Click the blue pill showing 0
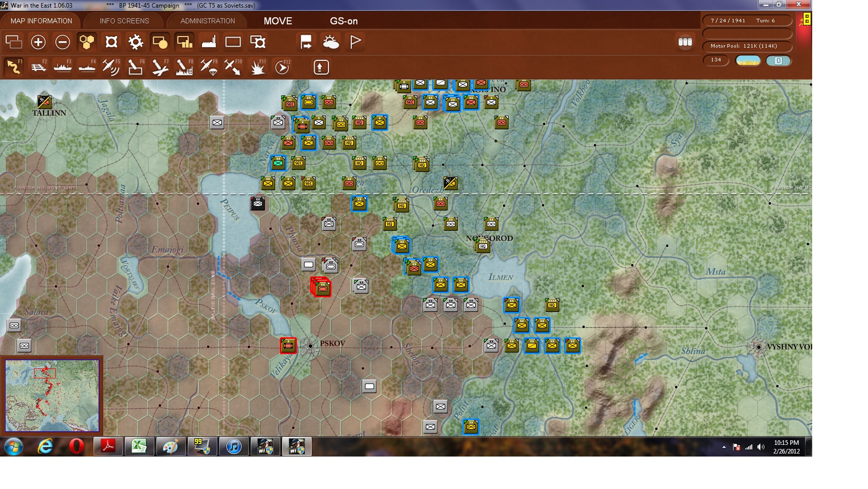Screen dimensions: 868x489 click(x=778, y=61)
